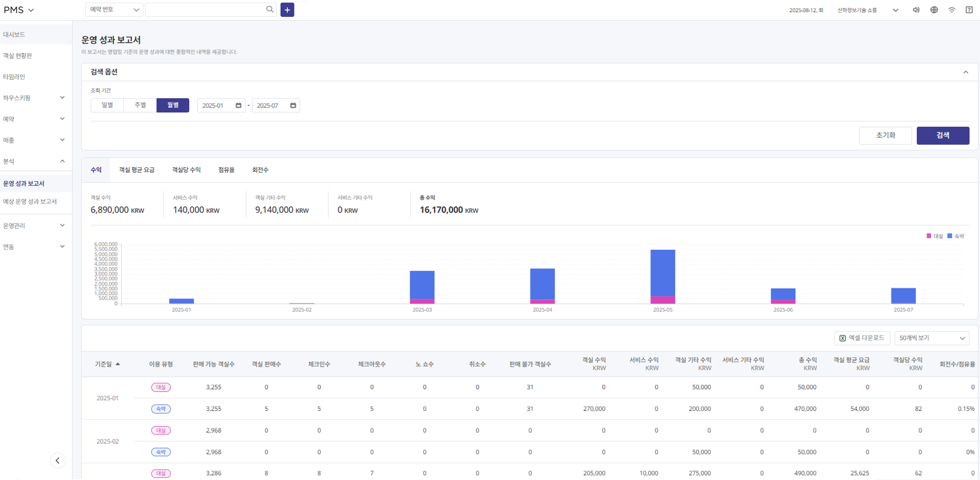Switch to 객실당 수익 tab
The image size is (980, 480).
click(186, 170)
